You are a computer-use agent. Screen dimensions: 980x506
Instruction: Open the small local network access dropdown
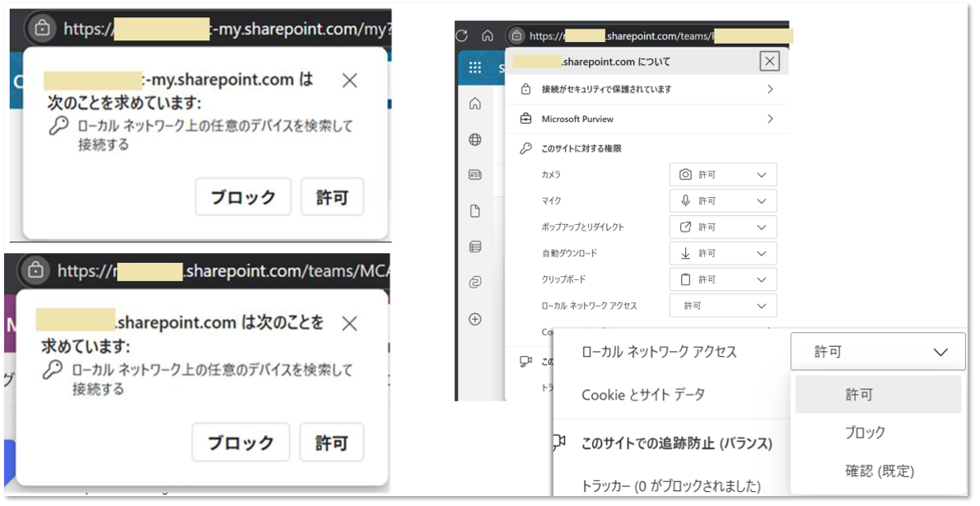coord(723,306)
